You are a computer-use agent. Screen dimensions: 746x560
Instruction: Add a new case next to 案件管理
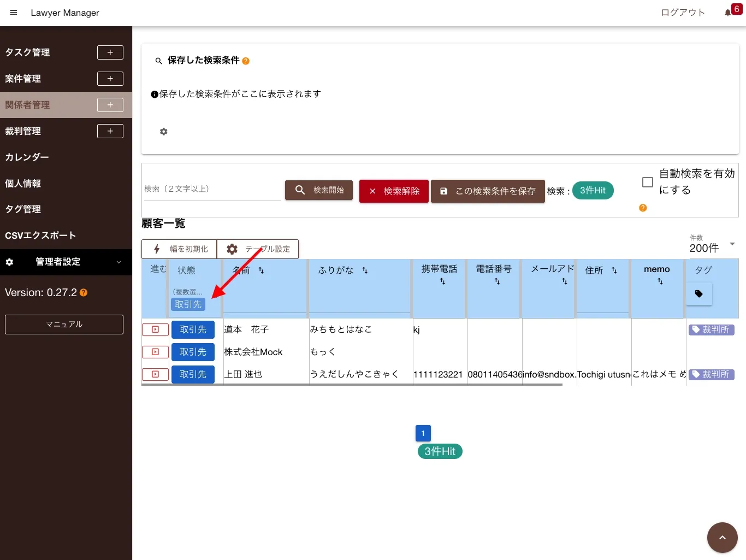[110, 79]
